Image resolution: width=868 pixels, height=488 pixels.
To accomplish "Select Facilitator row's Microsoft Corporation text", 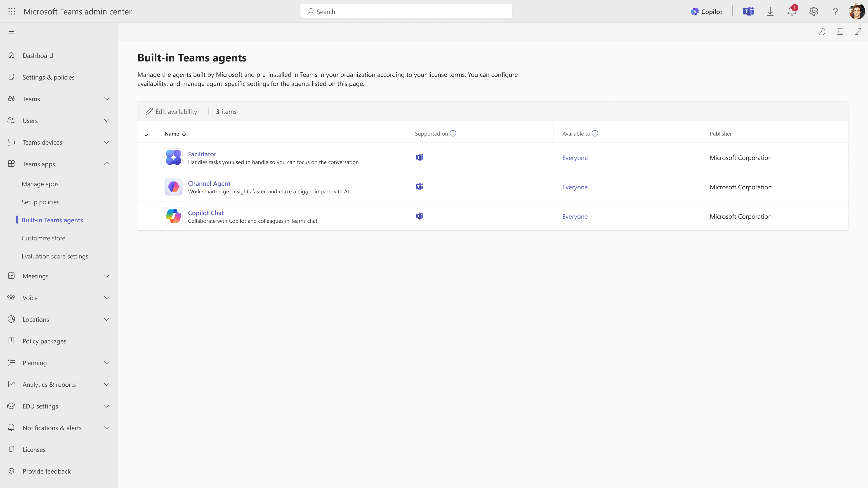I will [x=740, y=158].
